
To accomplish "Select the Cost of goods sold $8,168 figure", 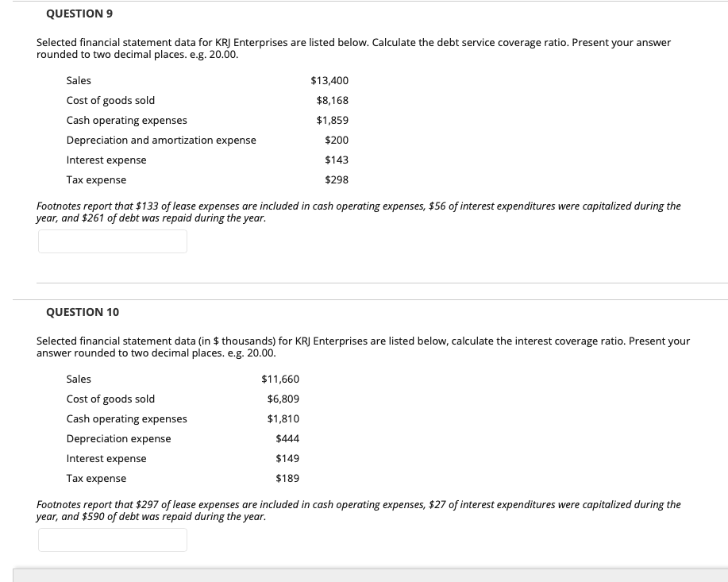I will point(332,100).
